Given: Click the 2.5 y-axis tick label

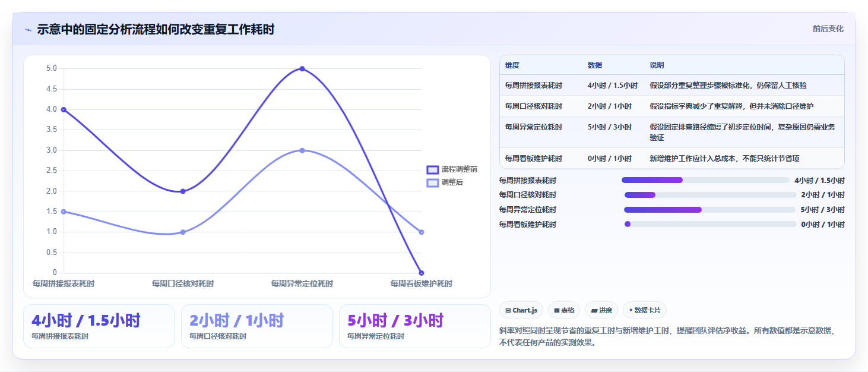Looking at the screenshot, I should 52,171.
